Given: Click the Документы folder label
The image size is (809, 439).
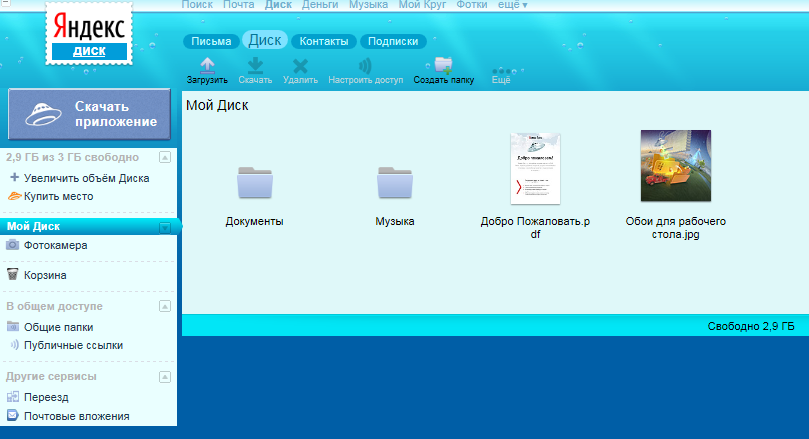Looking at the screenshot, I should click(x=254, y=221).
